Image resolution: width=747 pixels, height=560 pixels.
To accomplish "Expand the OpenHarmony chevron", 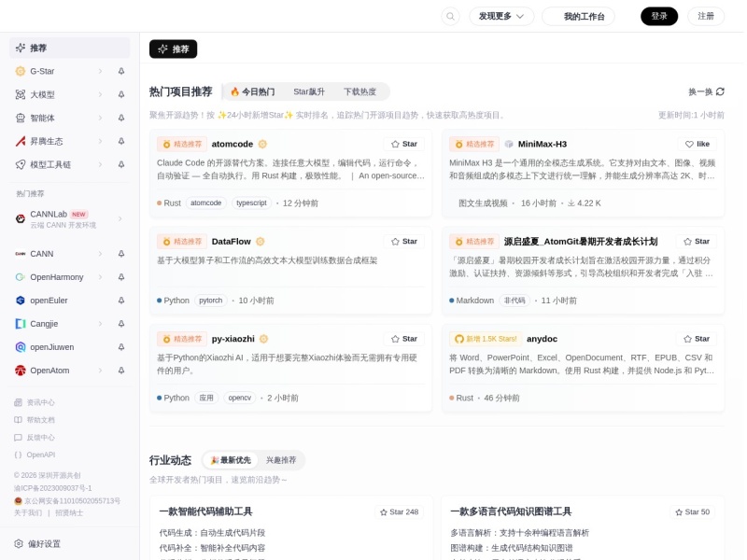I will click(100, 277).
